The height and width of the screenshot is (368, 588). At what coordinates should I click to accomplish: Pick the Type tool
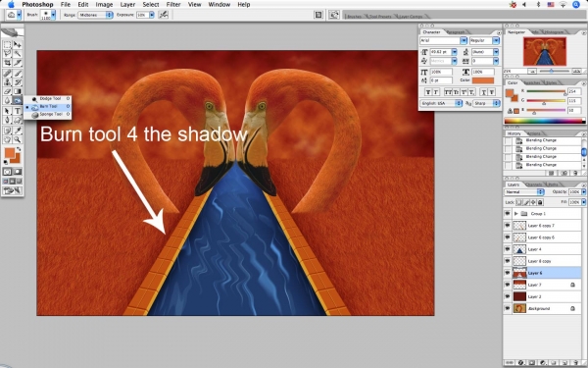pyautogui.click(x=17, y=111)
